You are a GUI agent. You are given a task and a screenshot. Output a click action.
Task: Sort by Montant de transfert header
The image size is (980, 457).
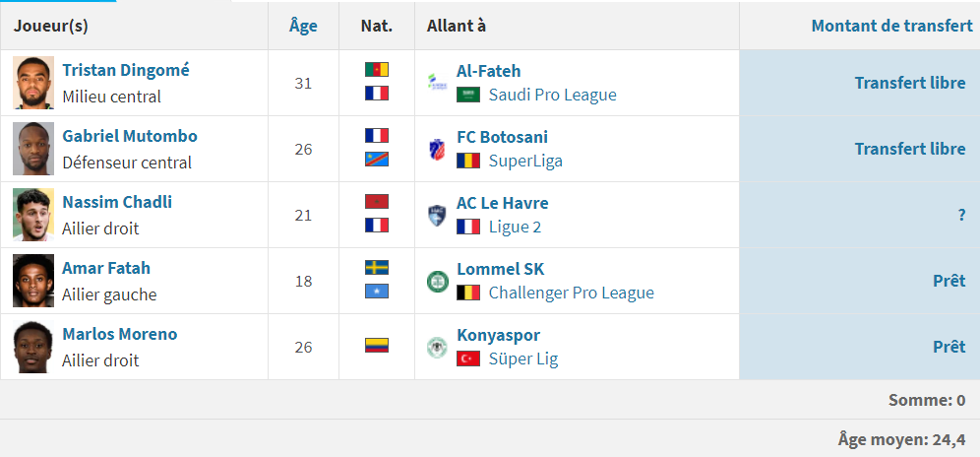891,26
